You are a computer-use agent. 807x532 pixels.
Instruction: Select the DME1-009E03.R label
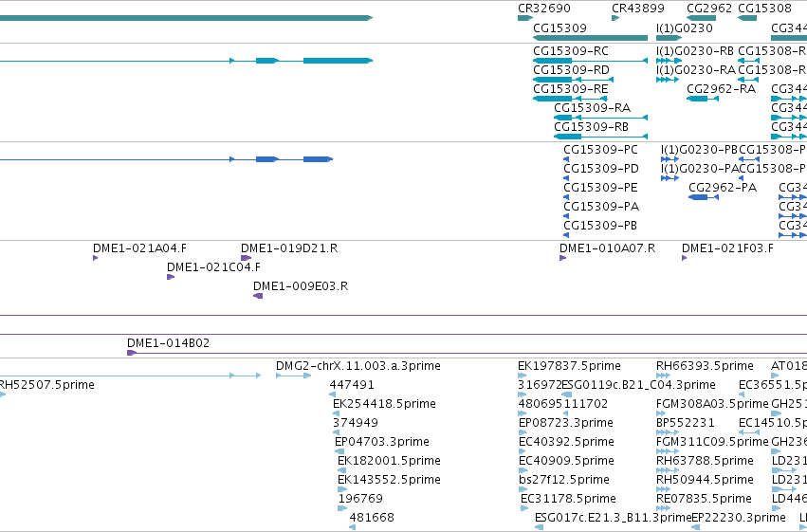tap(301, 286)
